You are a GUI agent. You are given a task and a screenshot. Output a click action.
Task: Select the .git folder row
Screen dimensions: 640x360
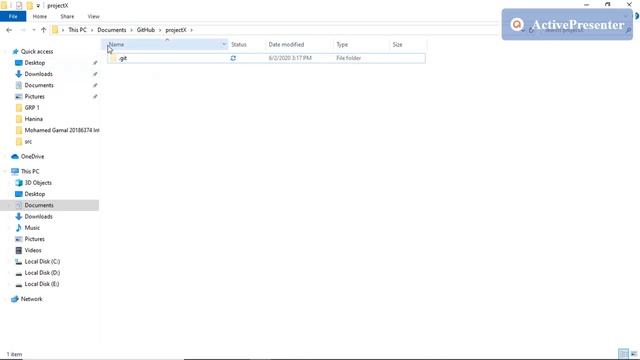[266, 58]
